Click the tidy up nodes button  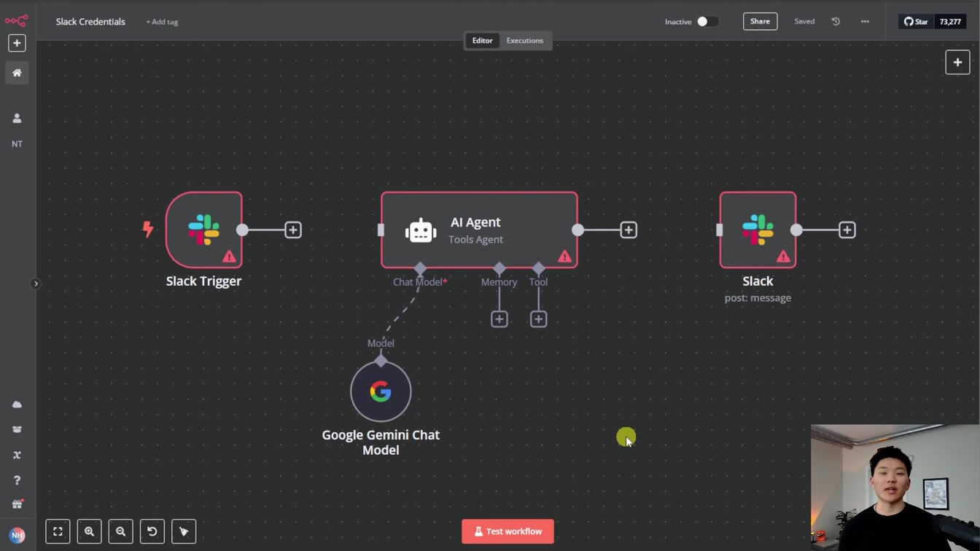(184, 531)
